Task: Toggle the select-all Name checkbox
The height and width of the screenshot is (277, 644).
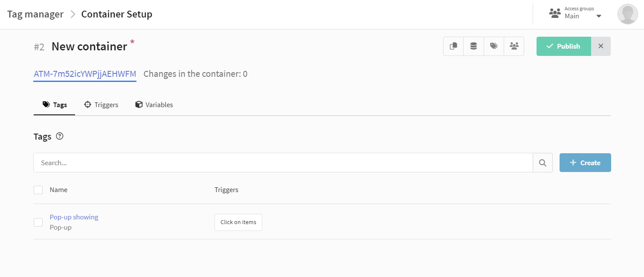Action: click(x=38, y=190)
